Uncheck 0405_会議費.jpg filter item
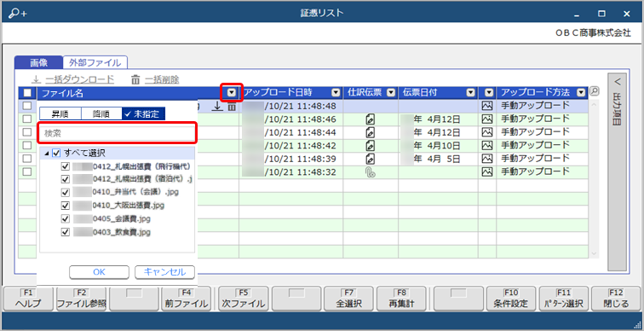This screenshot has width=644, height=331. click(65, 218)
